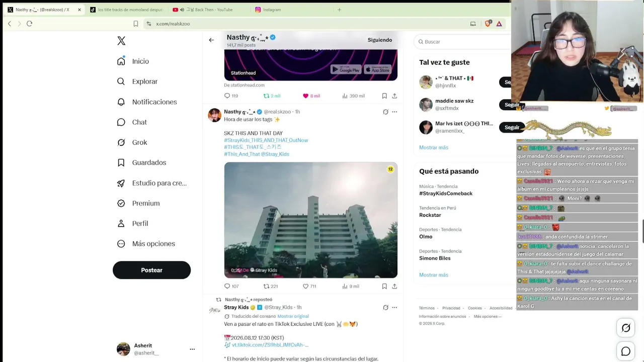Click the Buscar search field
Screen dimensions: 644x362
pos(463,42)
